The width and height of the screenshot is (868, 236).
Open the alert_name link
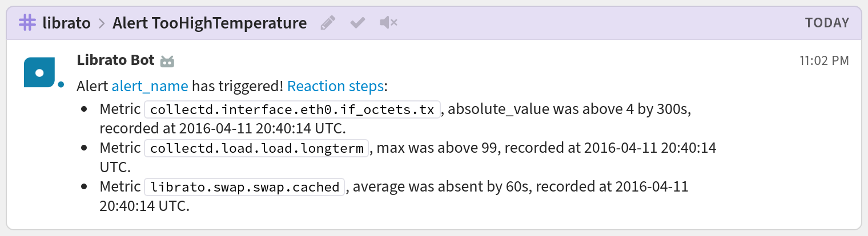click(150, 86)
